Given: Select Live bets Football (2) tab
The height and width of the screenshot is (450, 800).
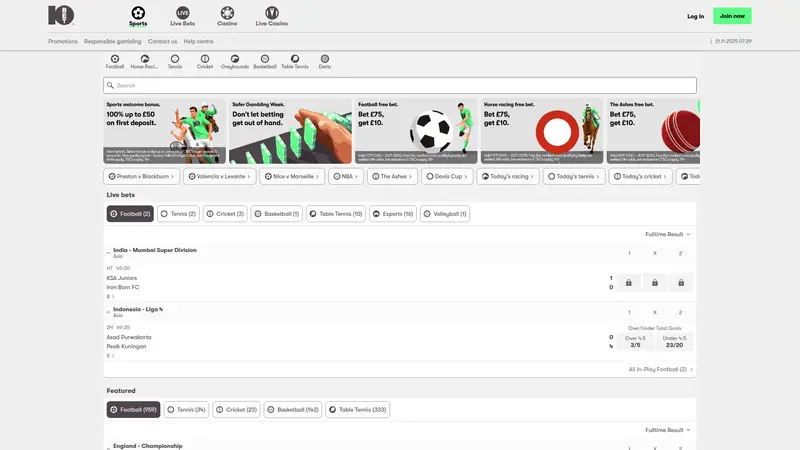Looking at the screenshot, I should click(x=130, y=214).
